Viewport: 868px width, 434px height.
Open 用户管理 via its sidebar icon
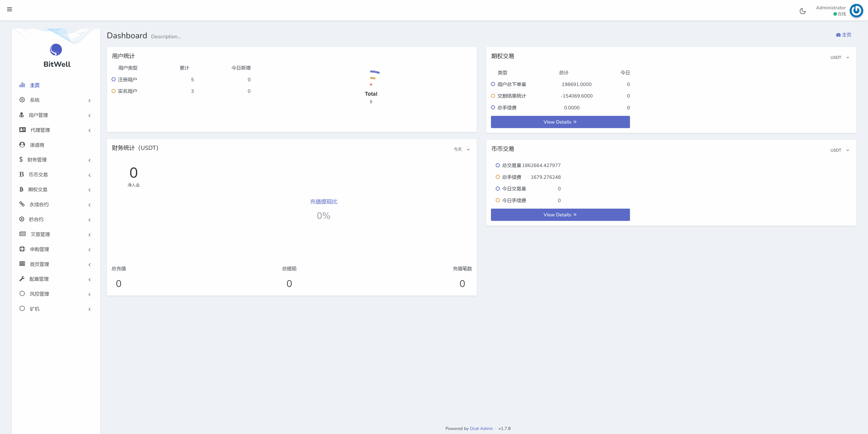pyautogui.click(x=22, y=115)
